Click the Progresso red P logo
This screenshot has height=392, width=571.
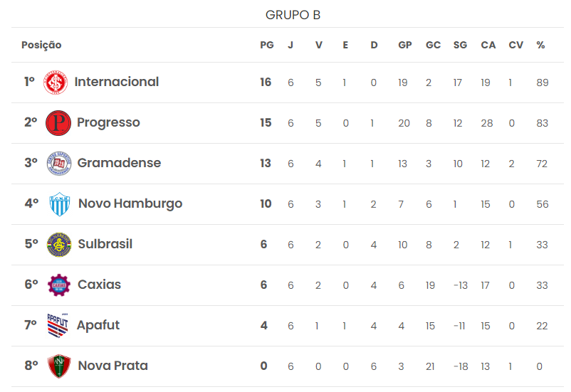point(58,123)
